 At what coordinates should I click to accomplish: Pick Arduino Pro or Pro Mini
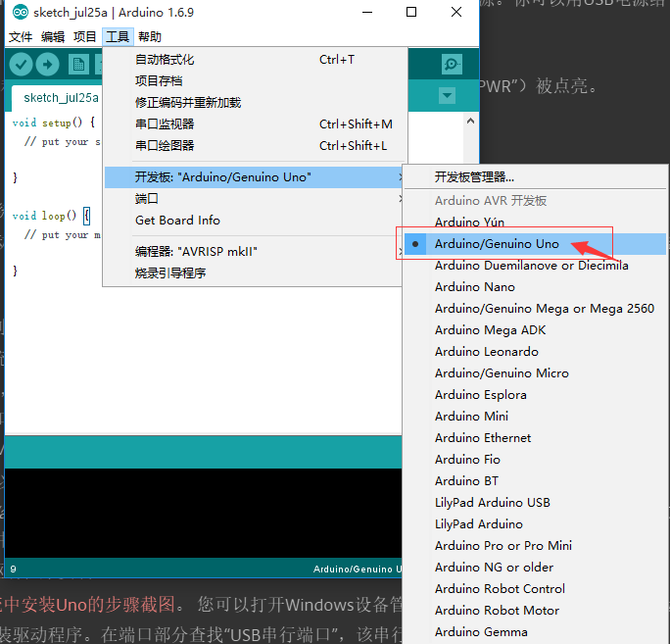point(536,546)
